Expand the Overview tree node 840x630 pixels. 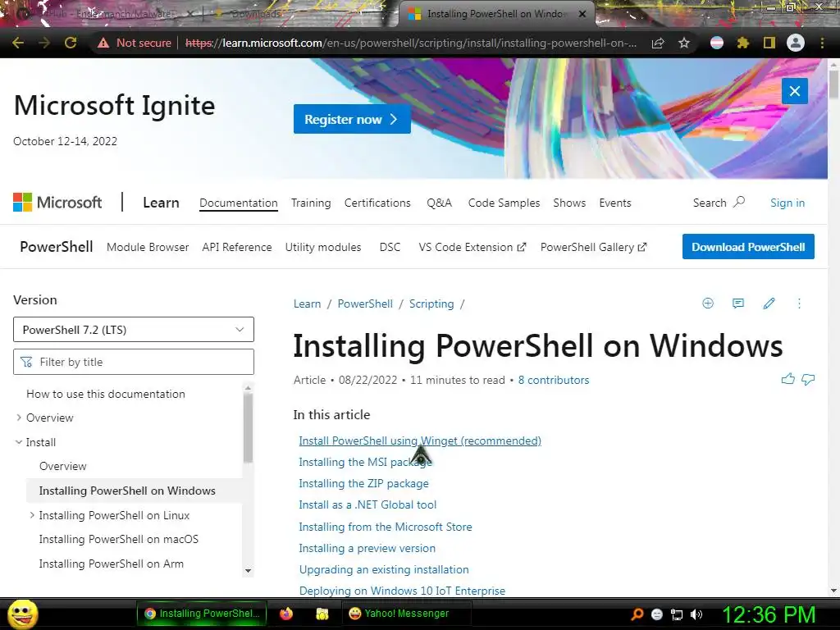point(19,418)
